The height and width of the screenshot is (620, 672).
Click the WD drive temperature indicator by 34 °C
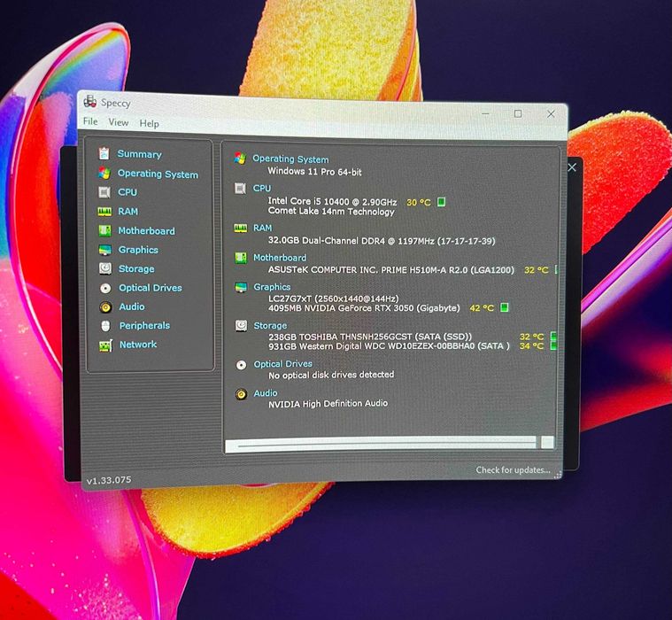pyautogui.click(x=553, y=345)
